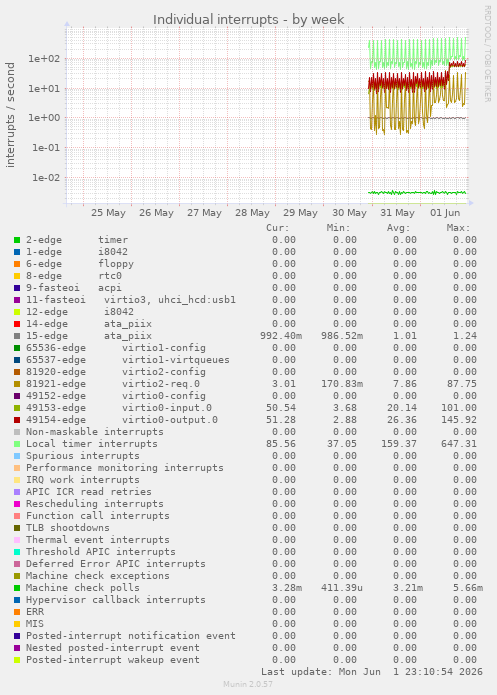Click the magenta Rescheduling interrupts swatch
This screenshot has height=695, width=497.
pos(17,504)
